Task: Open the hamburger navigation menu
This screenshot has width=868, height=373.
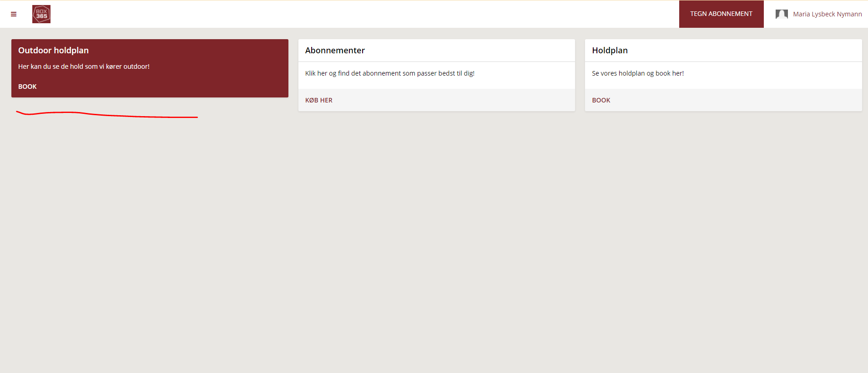Action: coord(14,14)
